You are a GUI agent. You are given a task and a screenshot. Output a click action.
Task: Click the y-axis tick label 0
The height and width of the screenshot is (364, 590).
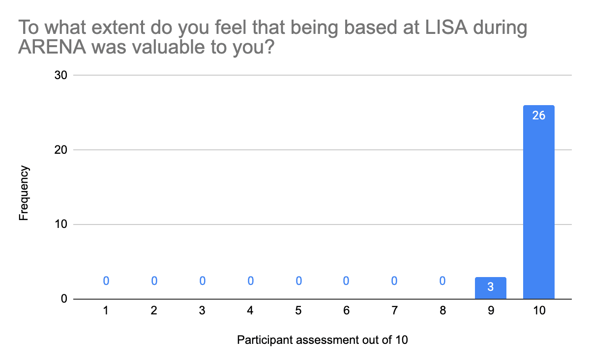tap(65, 299)
